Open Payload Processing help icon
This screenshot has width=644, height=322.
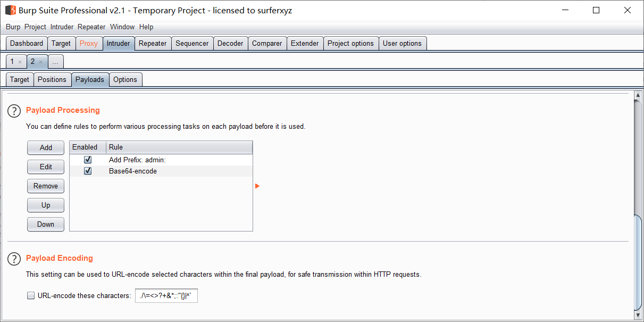pos(14,111)
